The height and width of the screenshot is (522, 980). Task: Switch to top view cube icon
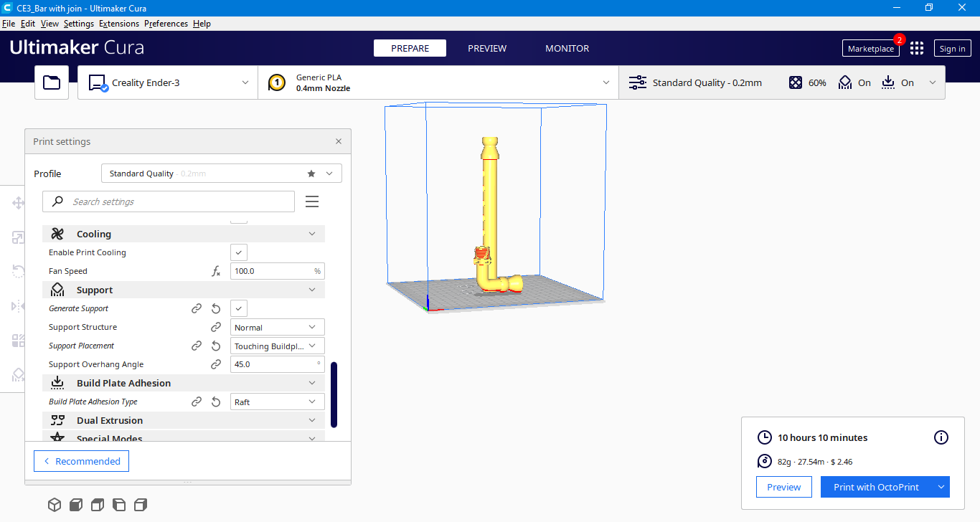click(x=98, y=505)
